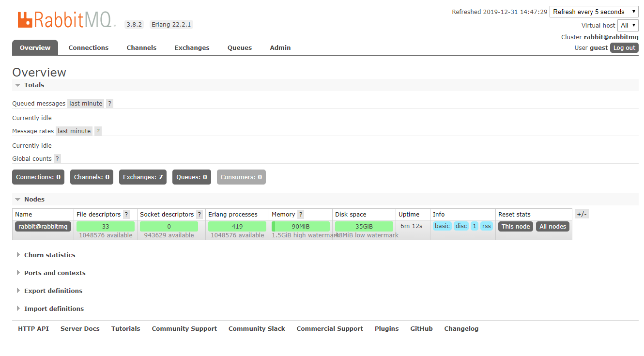
Task: Open Changelog footer link
Action: (x=461, y=328)
